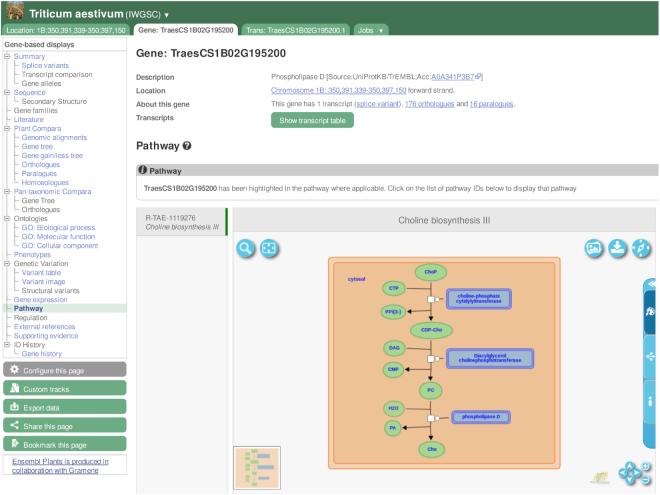660x495 pixels.
Task: Click the info icon on right side panel
Action: [651, 400]
